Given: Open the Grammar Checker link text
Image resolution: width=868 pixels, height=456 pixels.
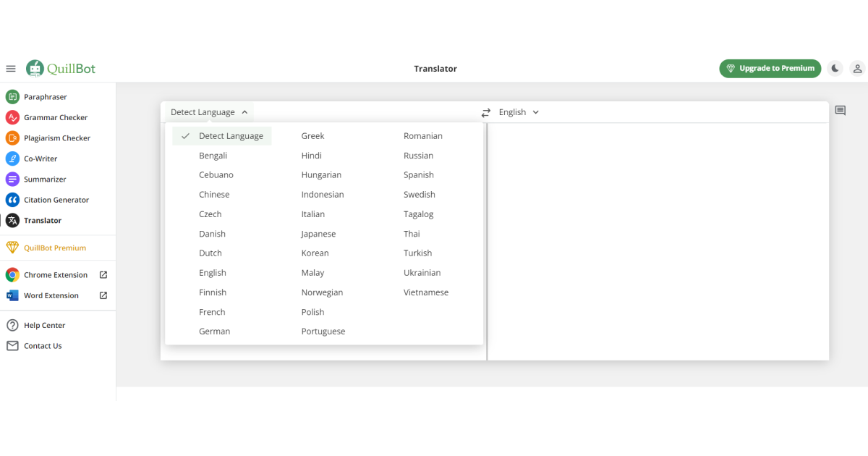Looking at the screenshot, I should point(56,117).
